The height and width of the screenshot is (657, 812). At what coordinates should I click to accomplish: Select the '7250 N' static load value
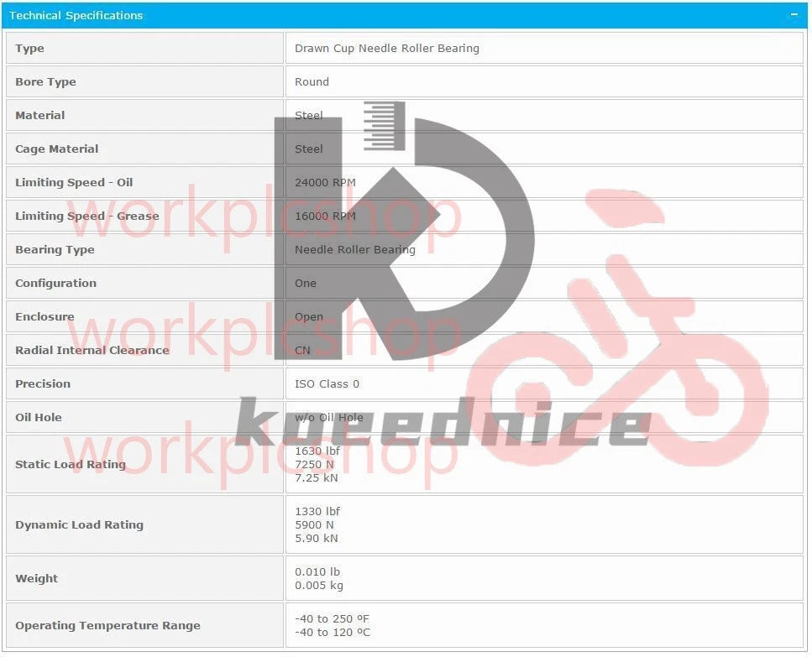pos(314,465)
